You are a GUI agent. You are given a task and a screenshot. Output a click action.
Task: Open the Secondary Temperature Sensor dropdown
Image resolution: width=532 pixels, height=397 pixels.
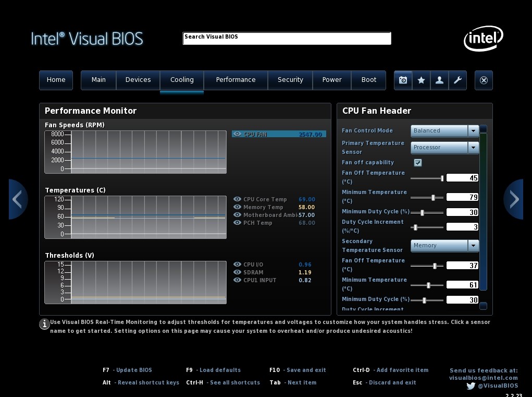(473, 246)
